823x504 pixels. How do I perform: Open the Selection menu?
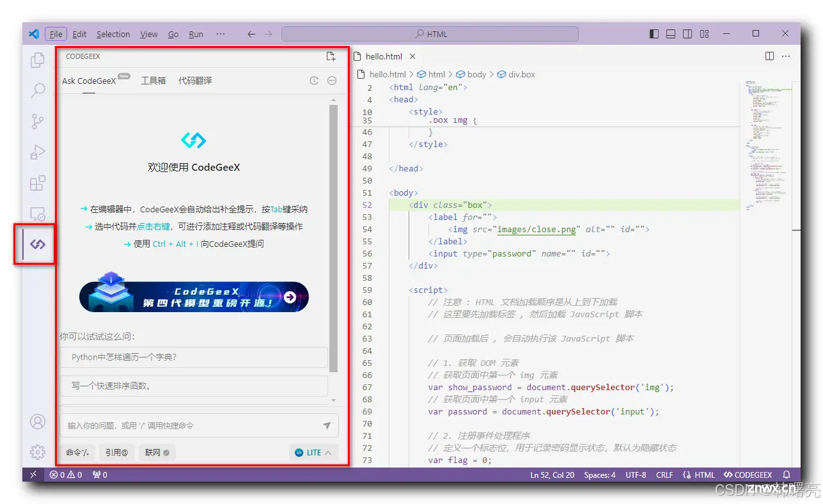pos(113,34)
